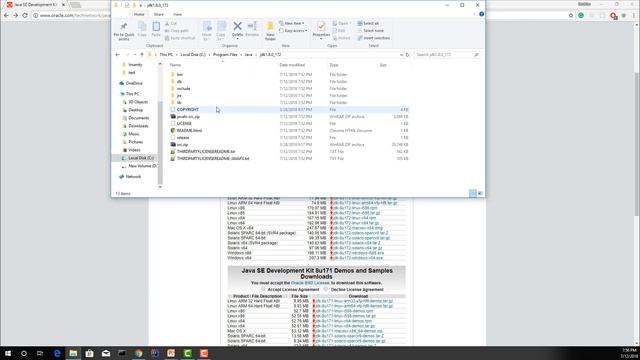Click Invert selection in ribbon

tap(373, 38)
